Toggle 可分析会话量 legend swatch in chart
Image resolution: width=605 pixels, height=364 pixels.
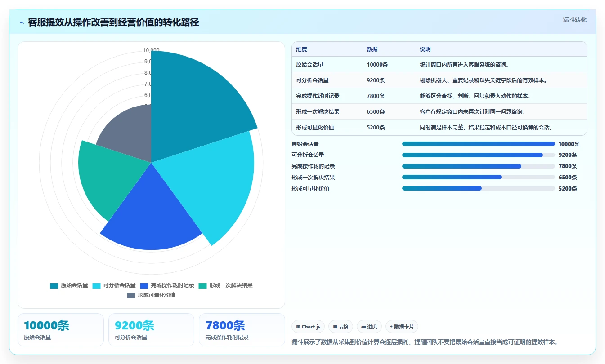[97, 285]
